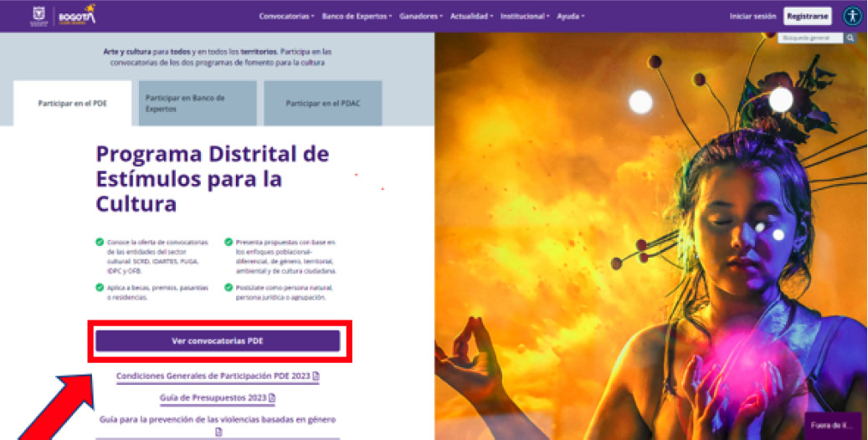Switch to Participar en el PDAC tab
868x440 pixels.
[323, 104]
